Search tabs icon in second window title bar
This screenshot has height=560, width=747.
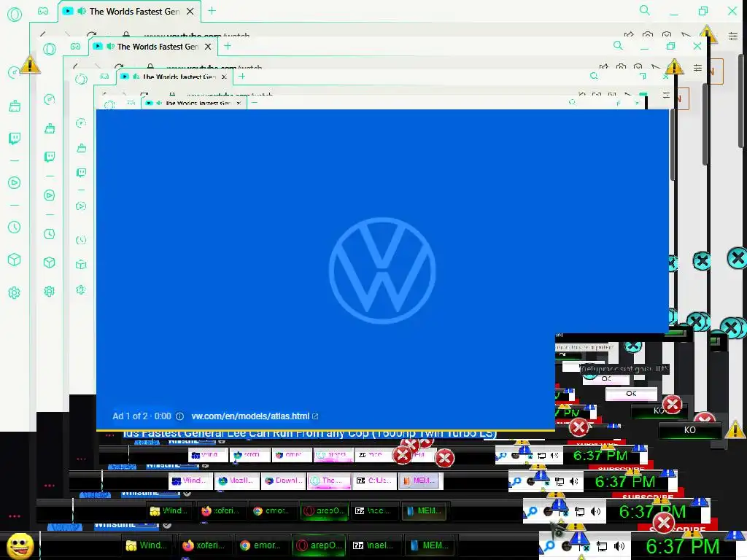[x=618, y=46]
